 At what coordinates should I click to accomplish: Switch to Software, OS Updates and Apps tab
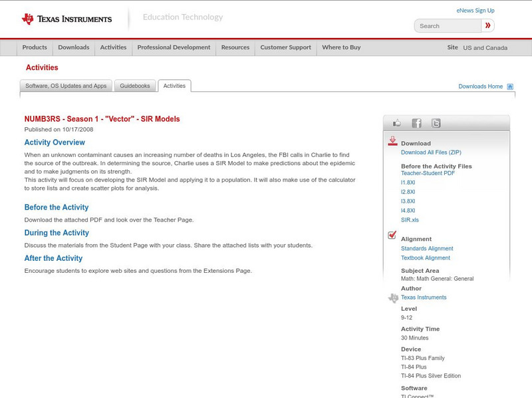click(x=66, y=86)
